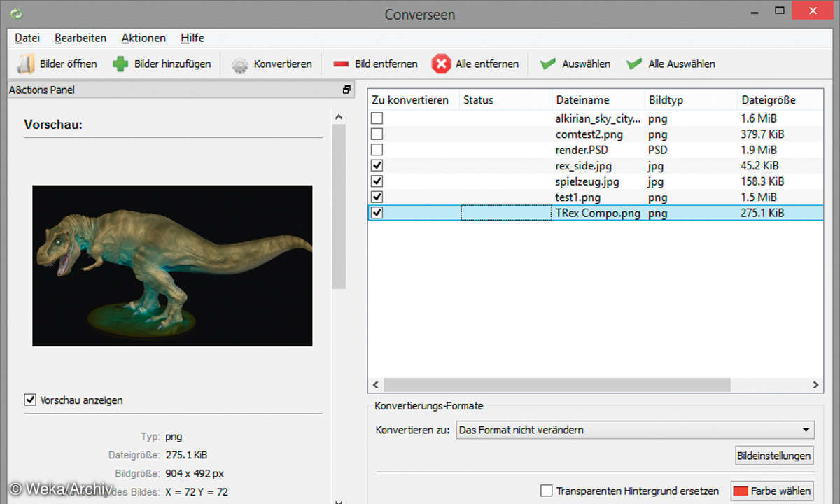Click the Converseen app icon in title bar

point(17,13)
